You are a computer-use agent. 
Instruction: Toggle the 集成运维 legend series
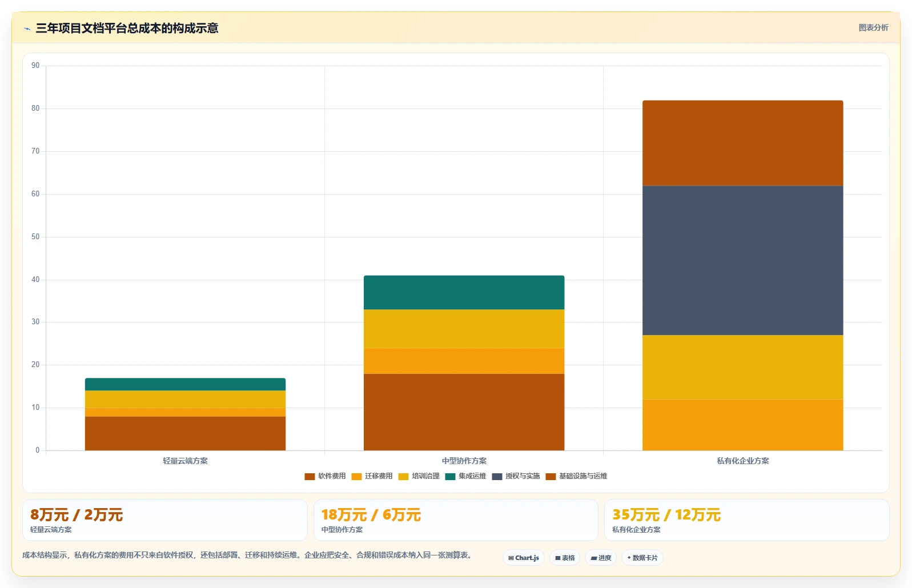click(x=465, y=476)
